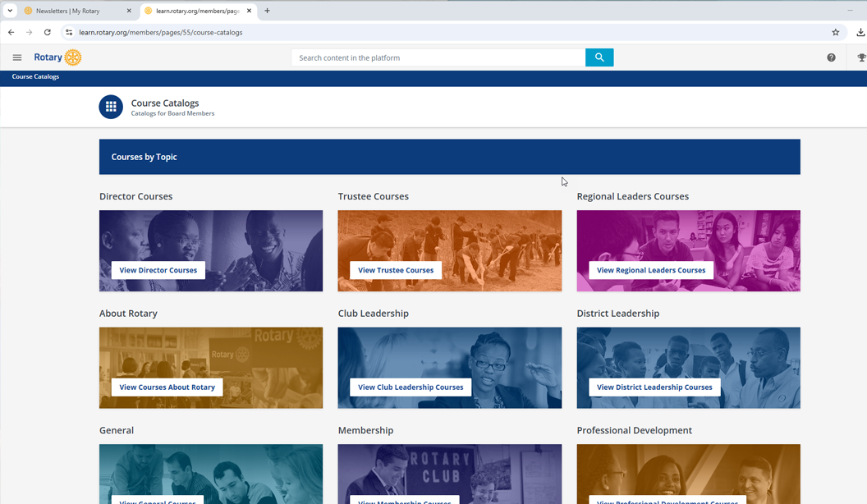Open the trophy achievements icon
Viewport: 867px width, 504px height.
point(861,57)
